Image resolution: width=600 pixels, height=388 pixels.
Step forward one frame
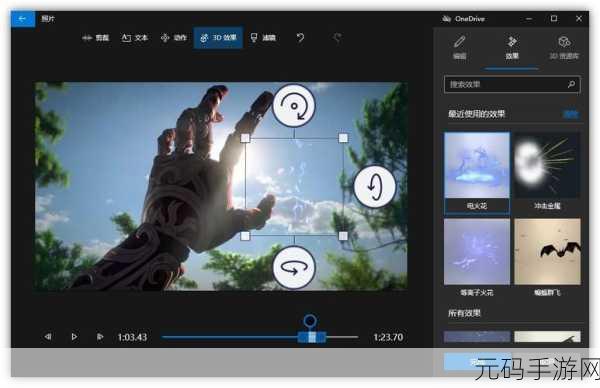(x=100, y=337)
